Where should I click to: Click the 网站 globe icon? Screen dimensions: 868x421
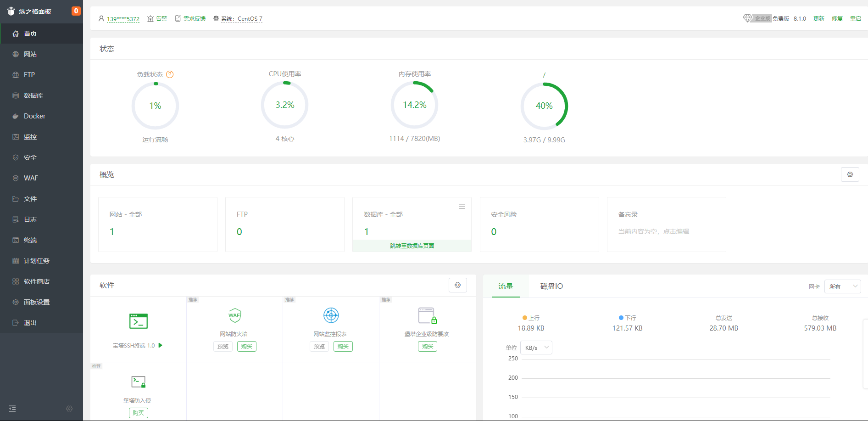pyautogui.click(x=16, y=54)
